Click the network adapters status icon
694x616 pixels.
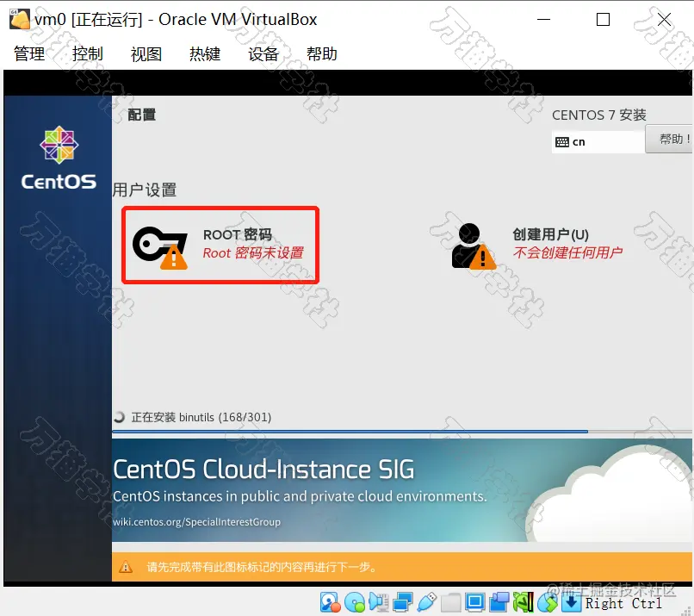click(x=403, y=602)
